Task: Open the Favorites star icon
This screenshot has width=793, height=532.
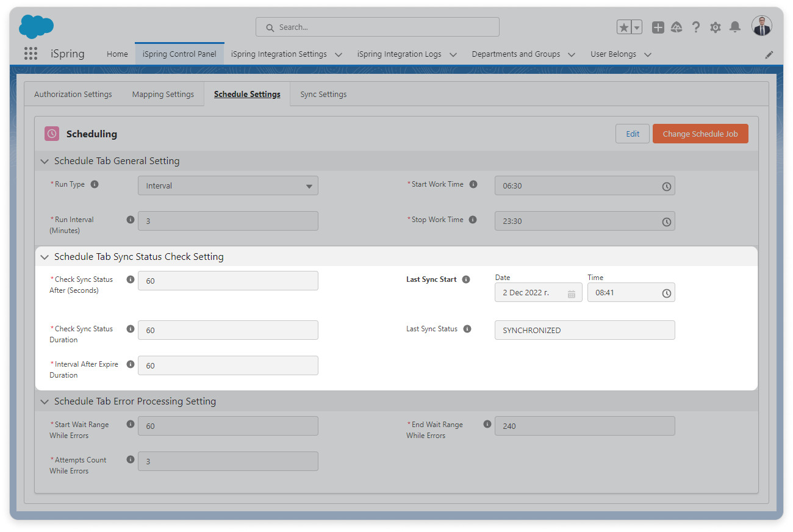Action: click(x=623, y=27)
